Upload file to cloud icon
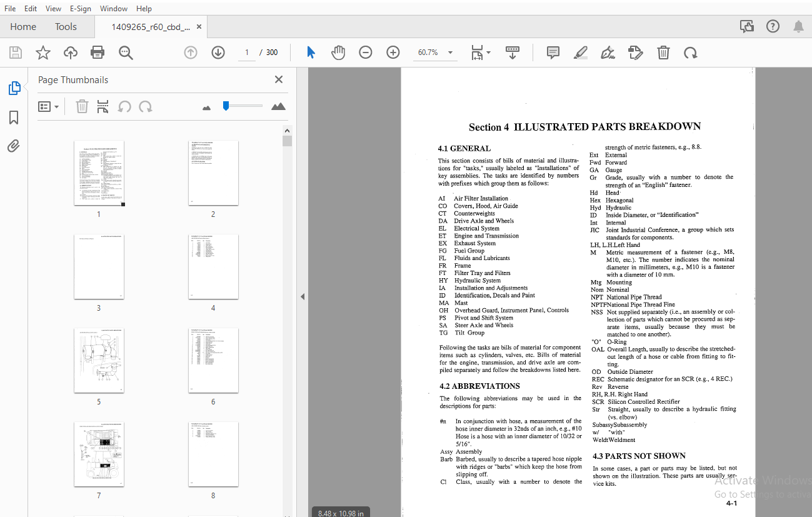 coord(71,53)
